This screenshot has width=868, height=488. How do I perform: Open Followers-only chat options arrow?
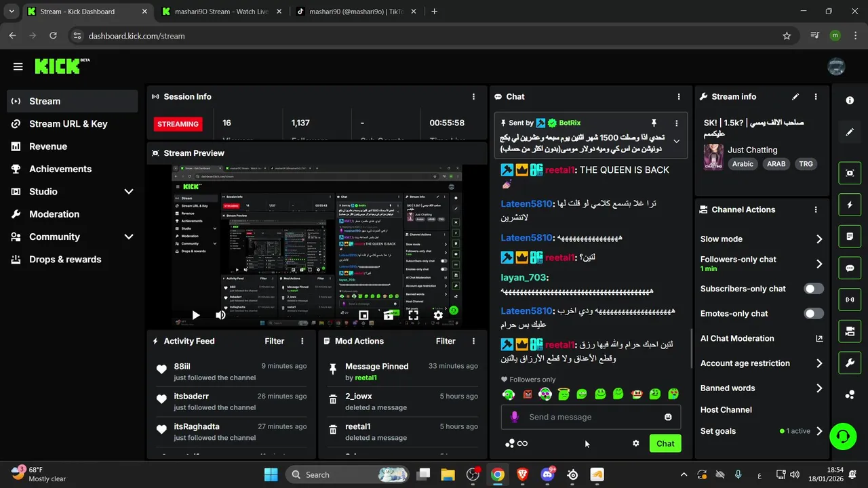(x=819, y=264)
